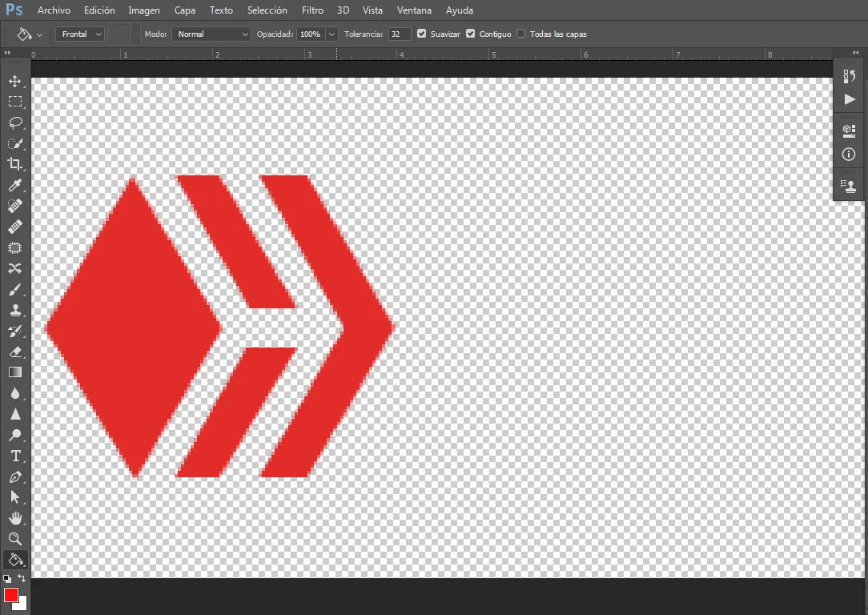Screen dimensions: 868x615
Task: Toggle the Contiguo checkbox
Action: [x=471, y=34]
